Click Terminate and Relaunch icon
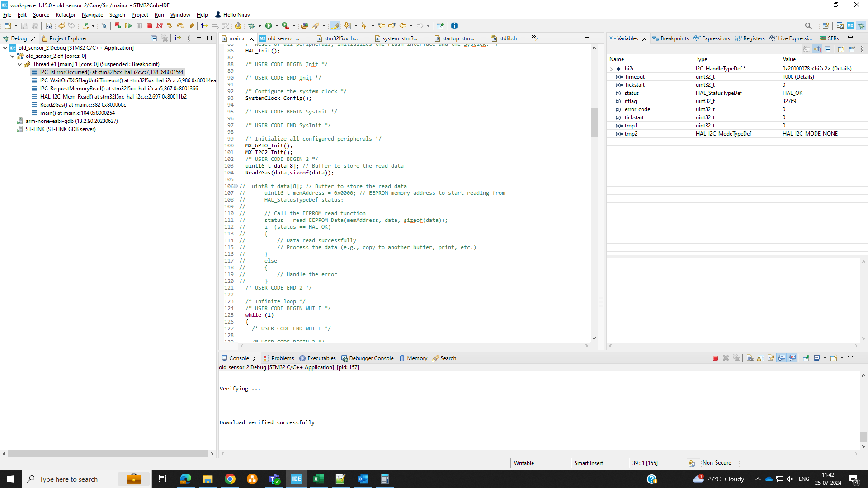Image resolution: width=868 pixels, height=488 pixels. pyautogui.click(x=118, y=26)
